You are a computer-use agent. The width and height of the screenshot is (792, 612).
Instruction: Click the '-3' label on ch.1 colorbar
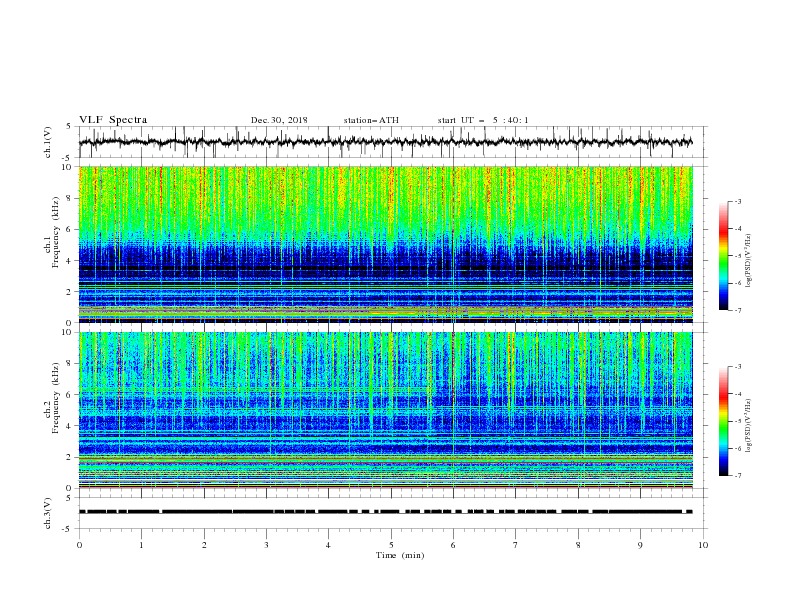tap(737, 201)
